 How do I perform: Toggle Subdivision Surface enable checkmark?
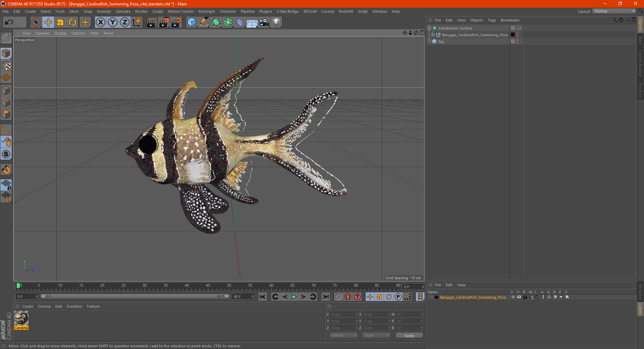pyautogui.click(x=520, y=28)
